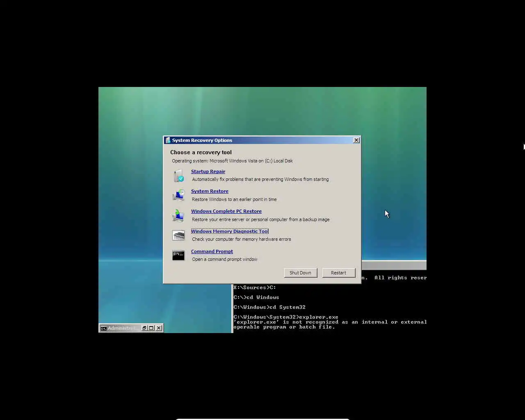This screenshot has height=420, width=525.
Task: Click 'Automatically fix problems' description text
Action: [x=260, y=179]
